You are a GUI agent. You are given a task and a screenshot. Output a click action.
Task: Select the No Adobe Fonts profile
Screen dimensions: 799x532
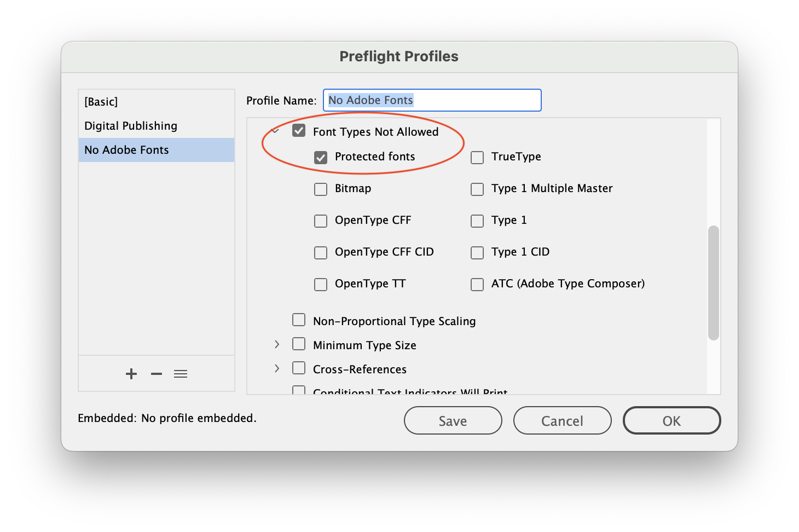click(157, 150)
